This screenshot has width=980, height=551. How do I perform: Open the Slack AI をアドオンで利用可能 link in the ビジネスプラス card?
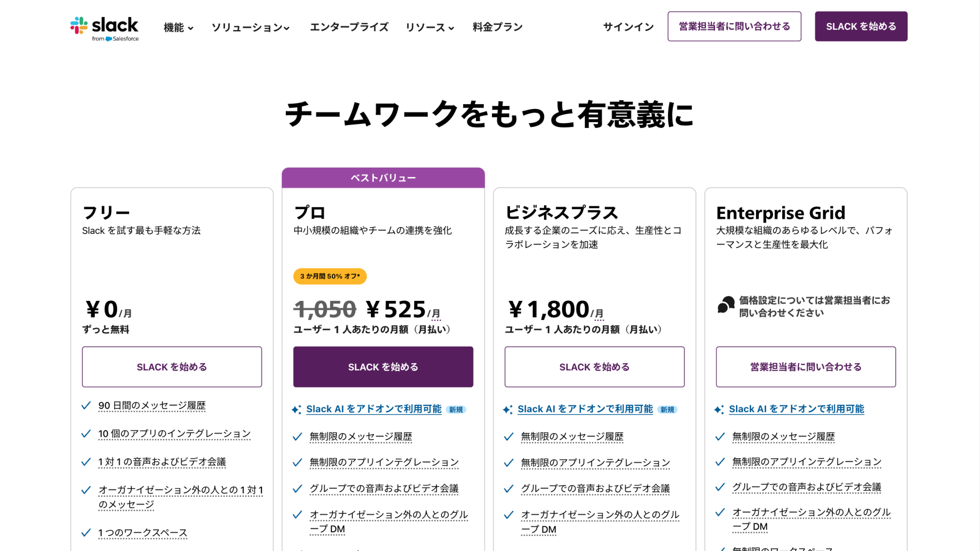(585, 409)
